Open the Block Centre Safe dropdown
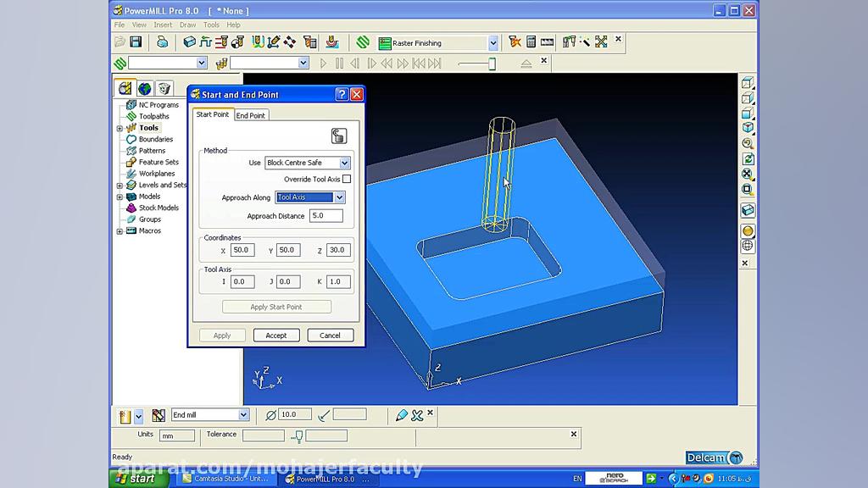The height and width of the screenshot is (488, 868). tap(343, 163)
